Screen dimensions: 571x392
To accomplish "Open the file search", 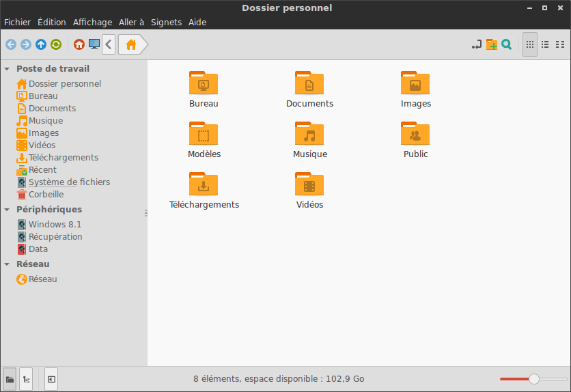I will click(x=507, y=44).
